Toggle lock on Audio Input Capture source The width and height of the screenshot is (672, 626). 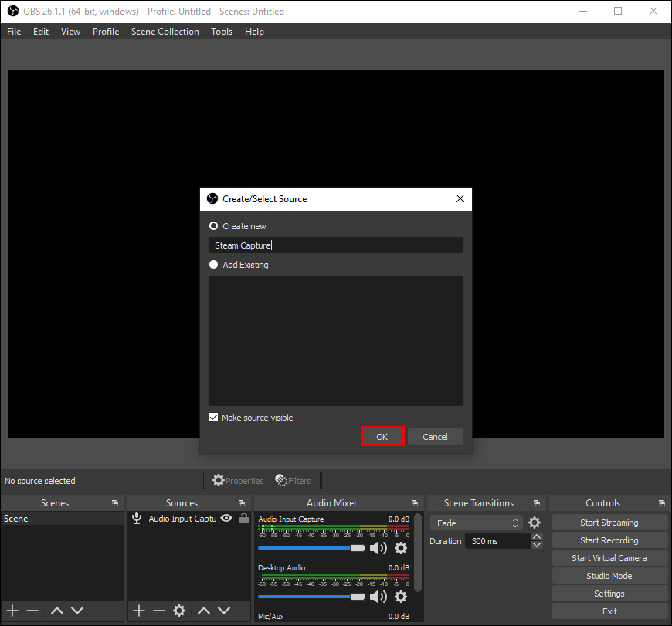pyautogui.click(x=244, y=519)
